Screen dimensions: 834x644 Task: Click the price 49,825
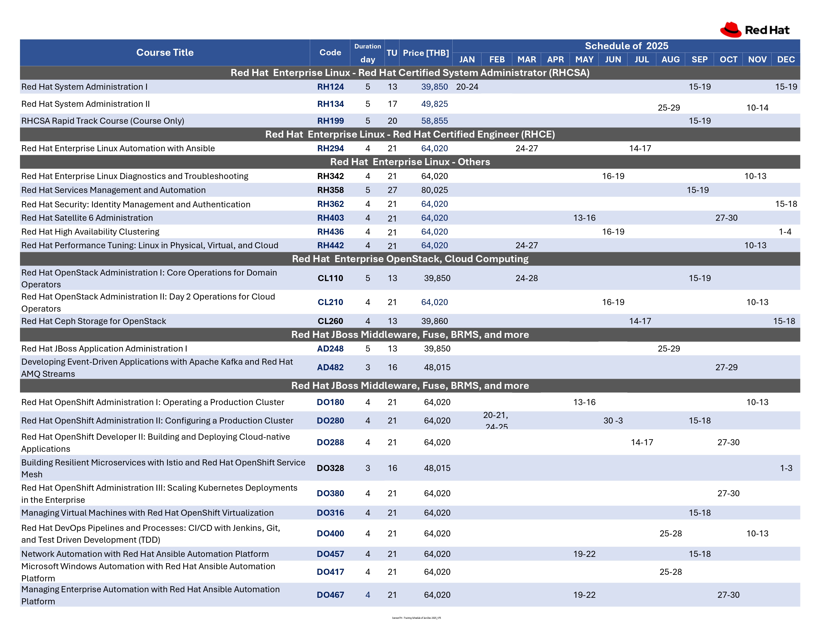pos(435,104)
